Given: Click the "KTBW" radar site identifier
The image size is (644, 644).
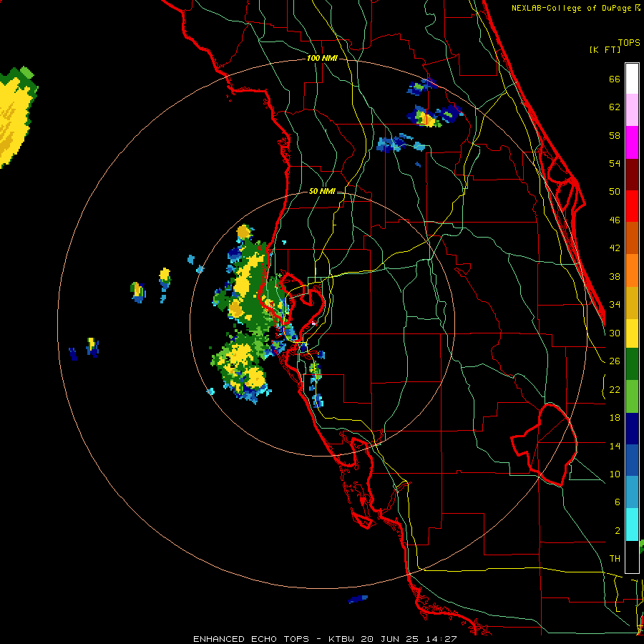Looking at the screenshot, I should coord(341,639).
